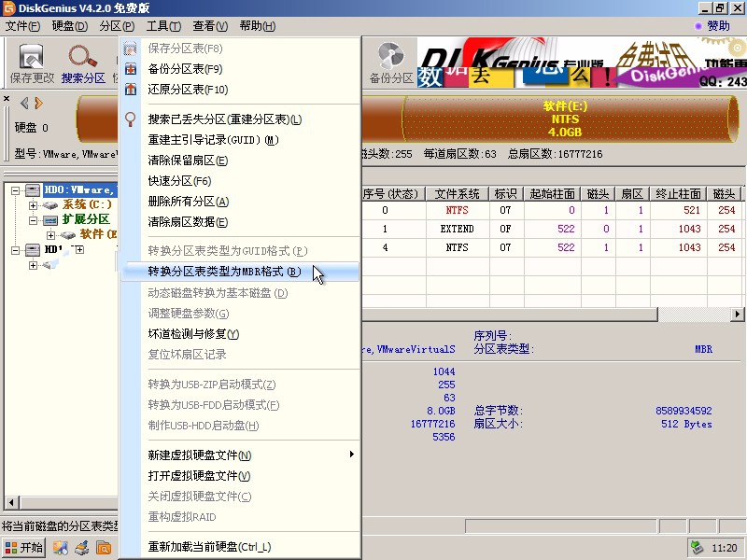Click the printer icon on the taskbar
The image size is (747, 560).
[x=79, y=547]
